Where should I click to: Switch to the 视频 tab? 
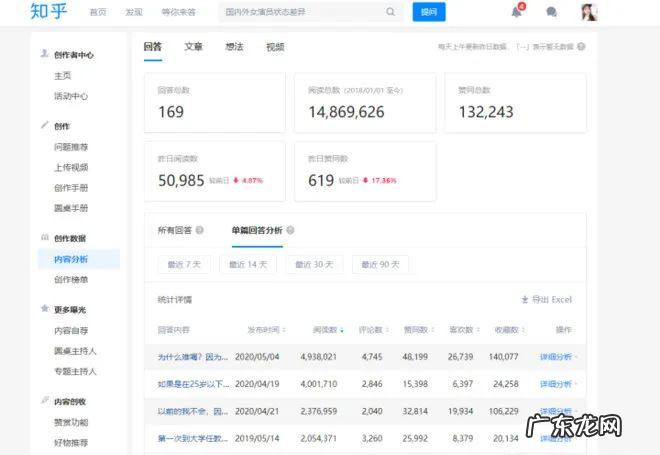click(x=275, y=47)
